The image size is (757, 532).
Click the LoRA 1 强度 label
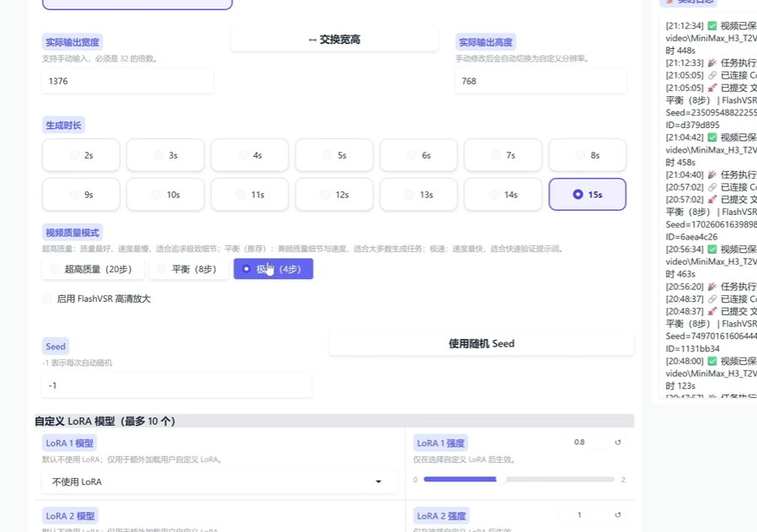[x=441, y=443]
